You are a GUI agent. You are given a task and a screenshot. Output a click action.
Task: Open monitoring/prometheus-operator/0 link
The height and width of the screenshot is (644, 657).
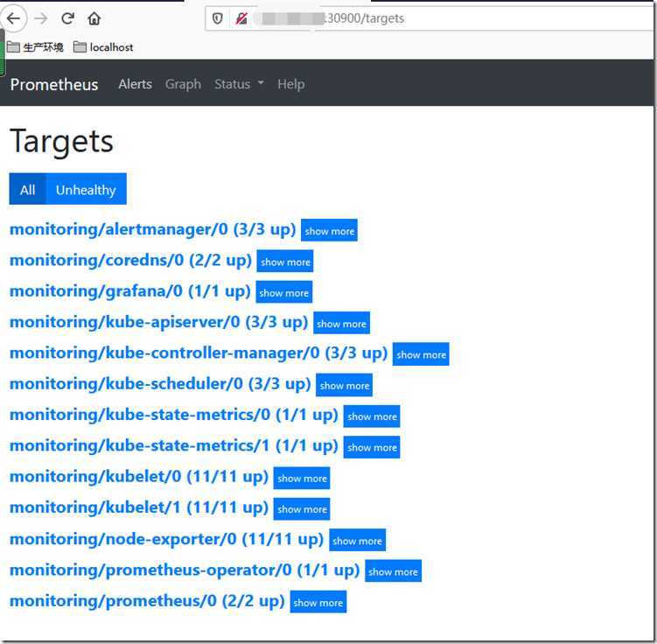pos(185,570)
